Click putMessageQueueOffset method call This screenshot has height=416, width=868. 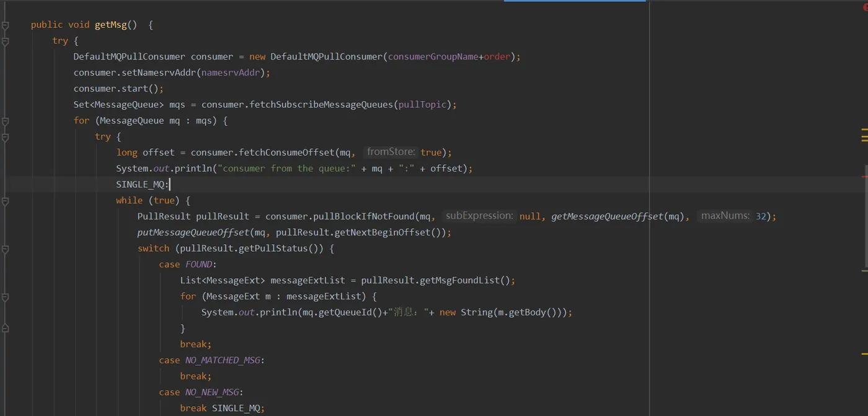[193, 232]
